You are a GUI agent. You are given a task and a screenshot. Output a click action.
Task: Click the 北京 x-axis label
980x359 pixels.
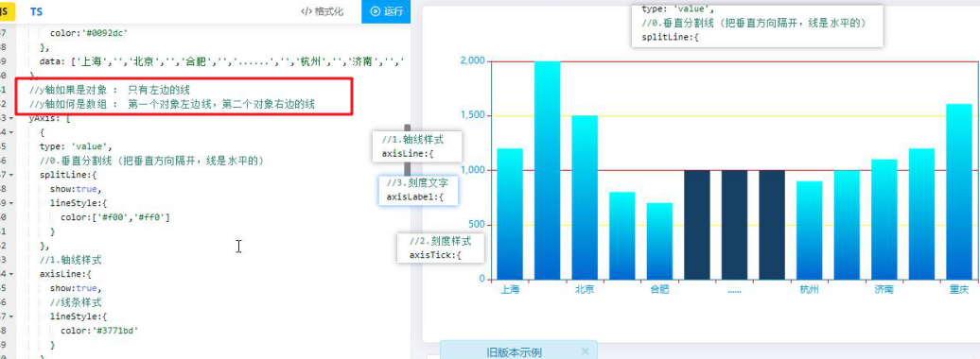[585, 290]
